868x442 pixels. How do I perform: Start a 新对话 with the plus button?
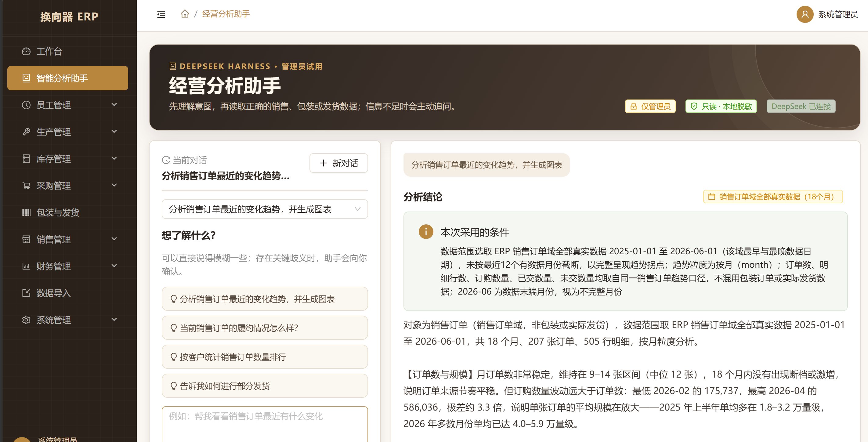(339, 163)
